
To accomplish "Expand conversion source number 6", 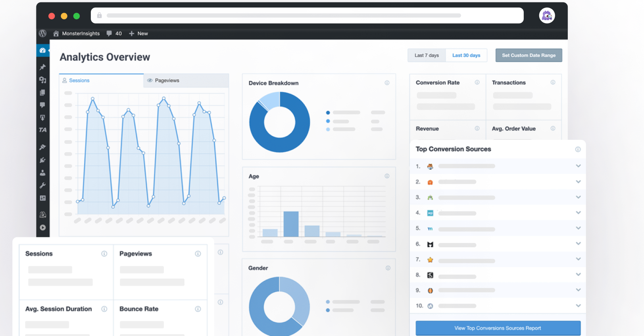I will click(x=578, y=244).
